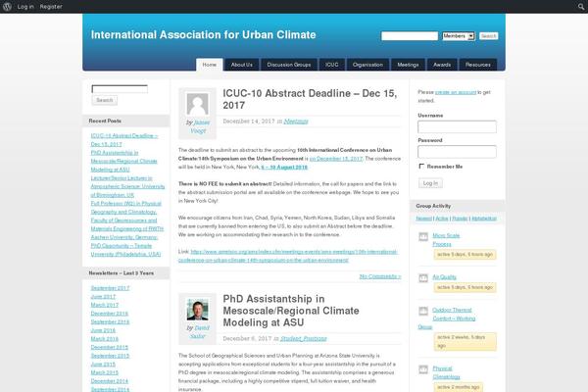Open the December 2015 newsletter
The image size is (588, 392).
[x=109, y=347]
